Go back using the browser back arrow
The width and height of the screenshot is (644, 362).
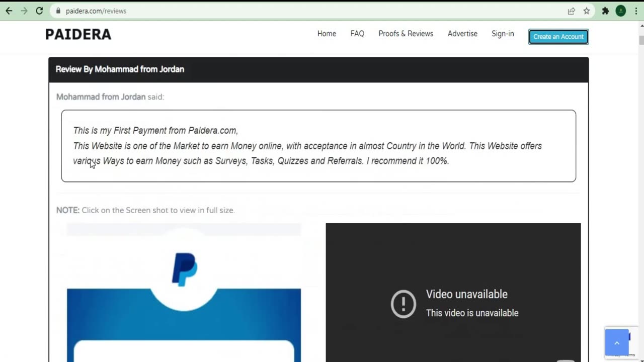pyautogui.click(x=9, y=11)
